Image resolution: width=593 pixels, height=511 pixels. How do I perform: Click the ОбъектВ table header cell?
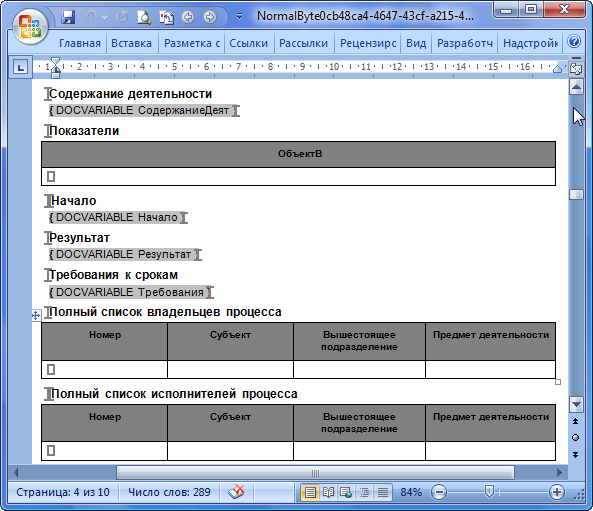tap(298, 154)
